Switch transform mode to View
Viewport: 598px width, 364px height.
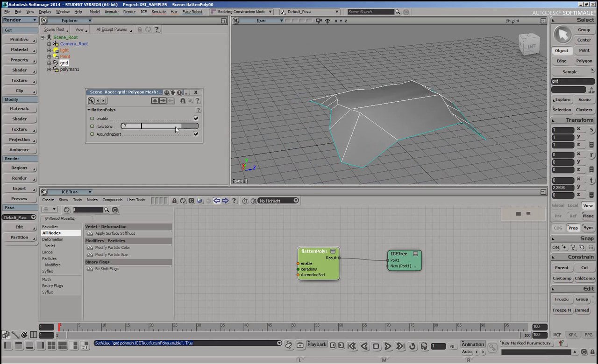pos(588,205)
